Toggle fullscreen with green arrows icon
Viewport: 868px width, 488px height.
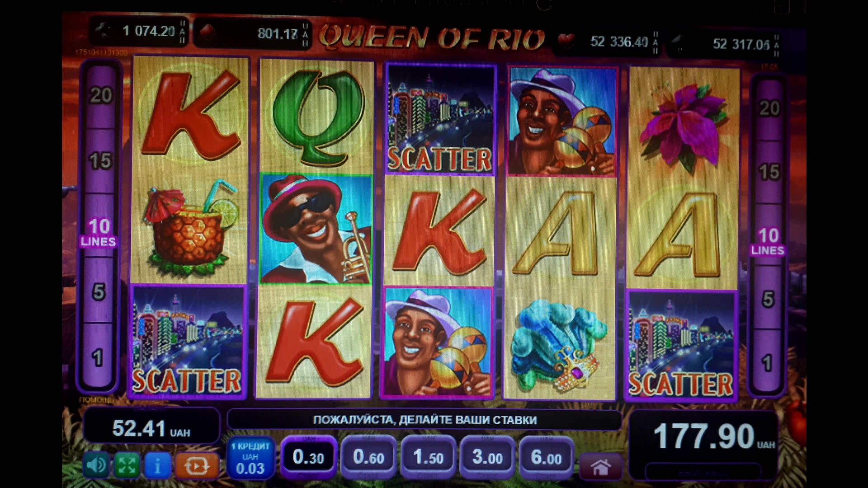(127, 465)
